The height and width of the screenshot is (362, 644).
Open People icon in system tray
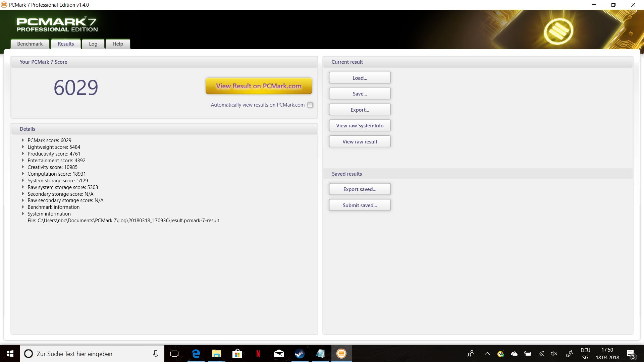pyautogui.click(x=471, y=354)
